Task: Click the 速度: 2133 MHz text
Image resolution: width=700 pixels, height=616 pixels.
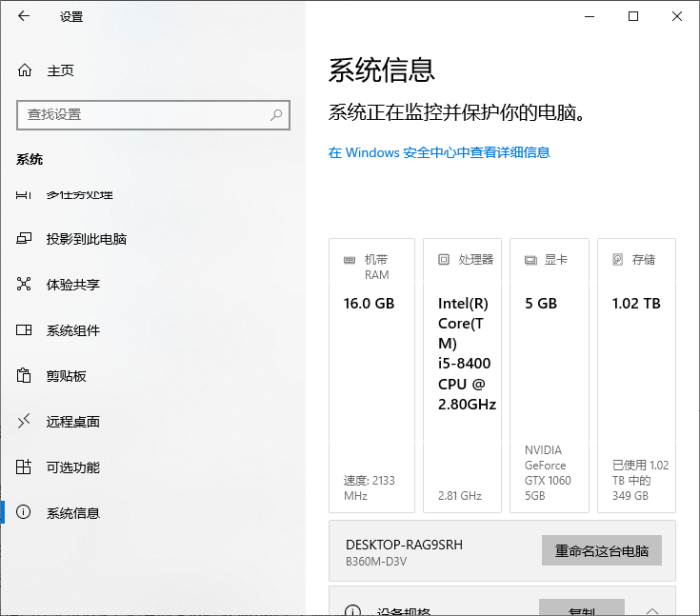Action: [x=369, y=487]
